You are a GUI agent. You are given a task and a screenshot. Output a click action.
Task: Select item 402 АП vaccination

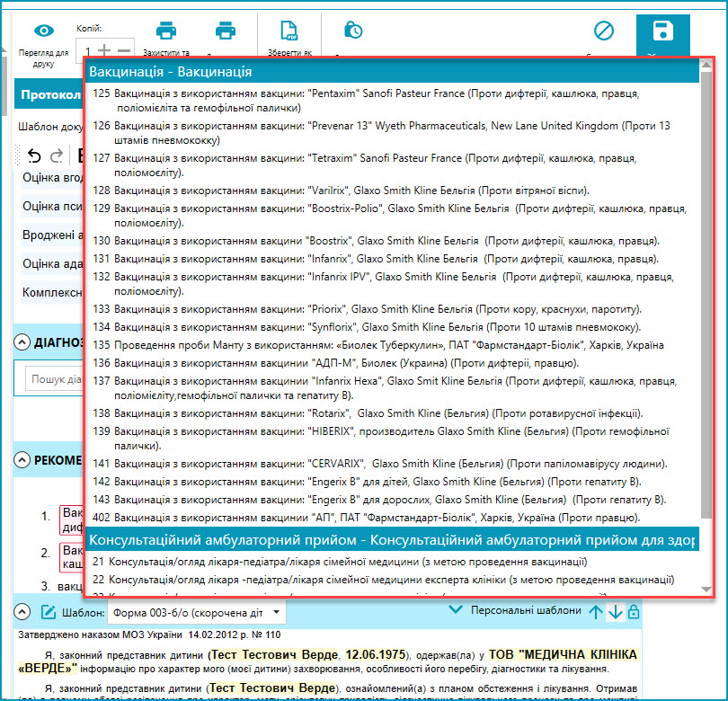point(393,517)
